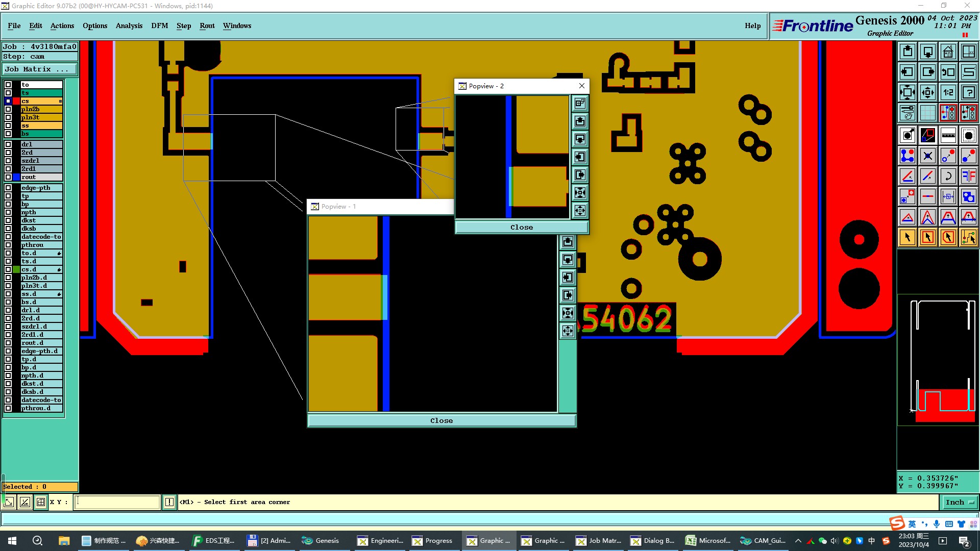This screenshot has height=551, width=980.
Task: Click the X Y coordinate input field
Action: point(117,502)
